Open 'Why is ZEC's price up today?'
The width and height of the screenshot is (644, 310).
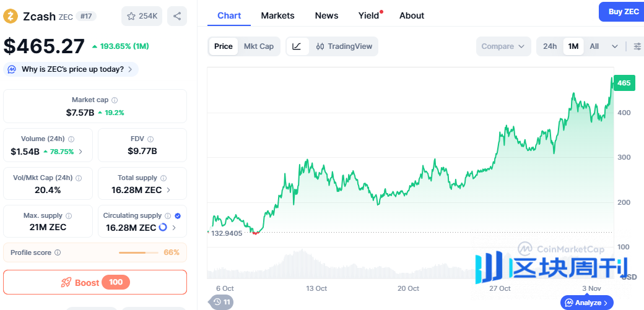pyautogui.click(x=71, y=69)
